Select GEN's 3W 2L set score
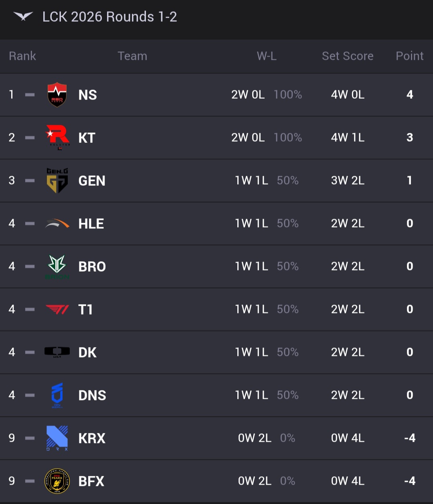 click(347, 181)
